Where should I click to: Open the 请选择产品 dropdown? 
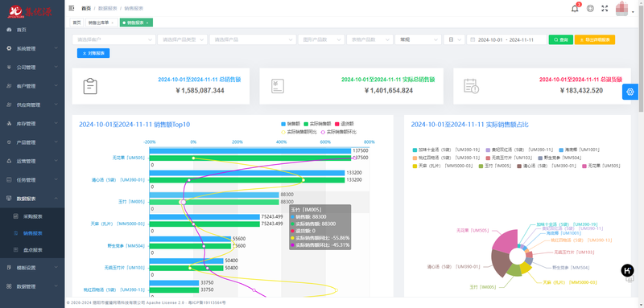[x=253, y=39]
